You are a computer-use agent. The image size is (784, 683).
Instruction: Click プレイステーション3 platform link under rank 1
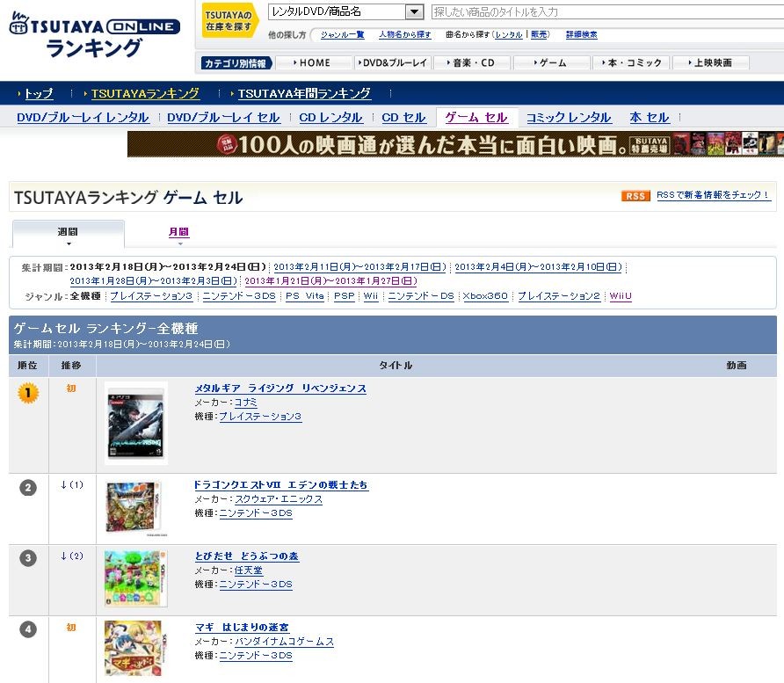260,417
